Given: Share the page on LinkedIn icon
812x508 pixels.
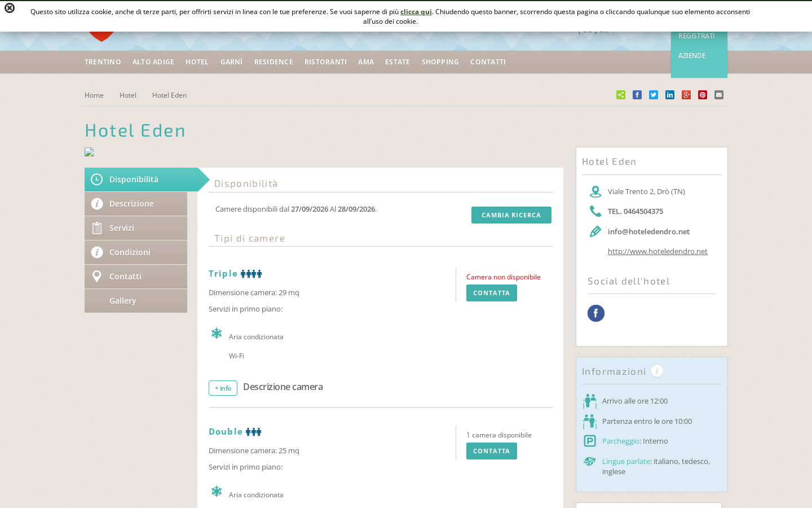Looking at the screenshot, I should [x=670, y=95].
